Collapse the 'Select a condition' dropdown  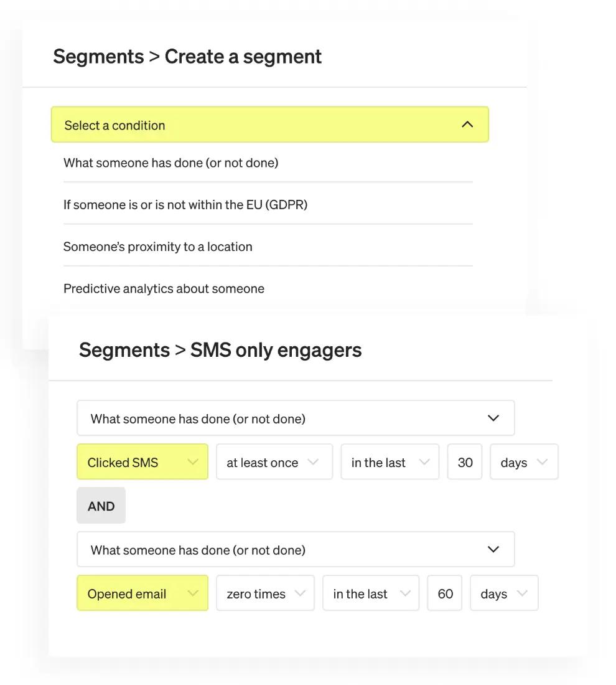tap(269, 125)
